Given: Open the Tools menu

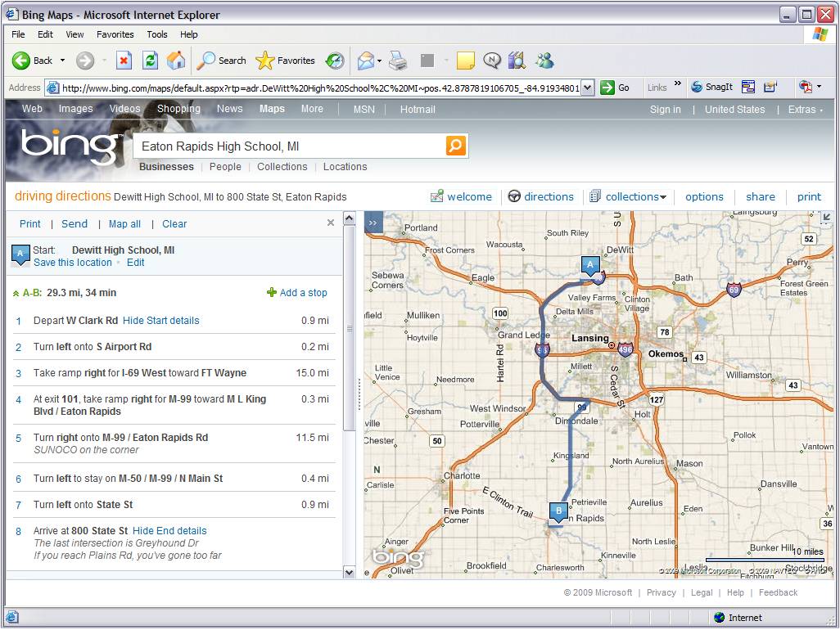Looking at the screenshot, I should (157, 34).
